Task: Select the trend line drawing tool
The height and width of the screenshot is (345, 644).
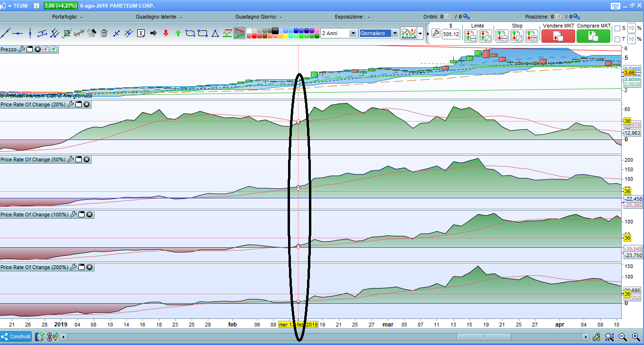Action: pos(5,33)
